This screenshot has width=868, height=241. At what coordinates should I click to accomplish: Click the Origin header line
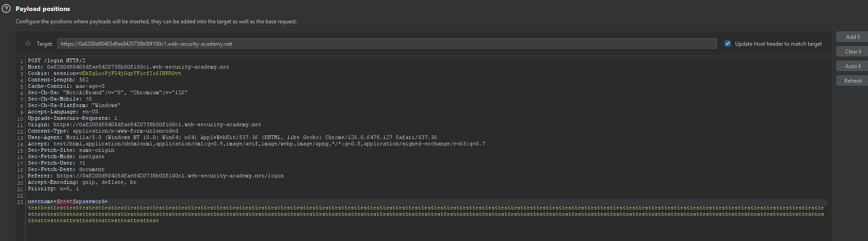click(x=144, y=124)
